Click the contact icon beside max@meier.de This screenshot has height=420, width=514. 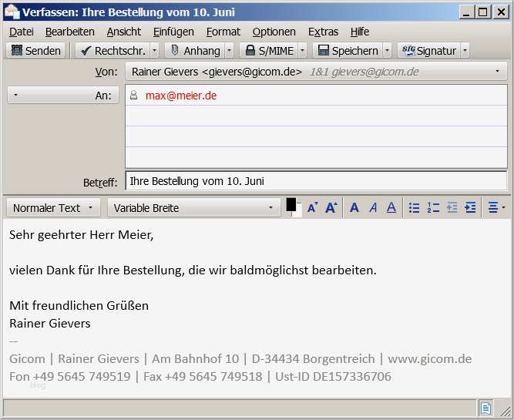pos(134,96)
